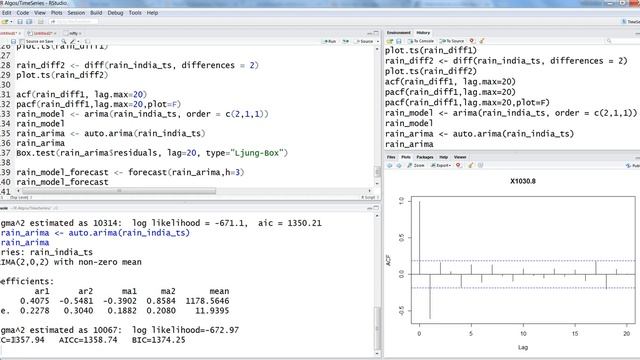Open the Tools menu

coord(135,13)
